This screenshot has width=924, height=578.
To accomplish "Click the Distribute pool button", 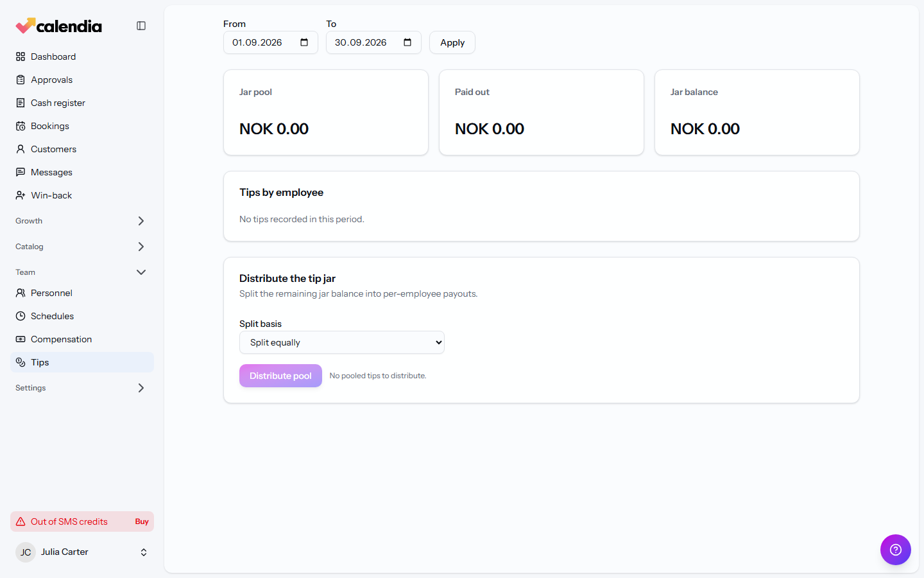I will [x=280, y=376].
